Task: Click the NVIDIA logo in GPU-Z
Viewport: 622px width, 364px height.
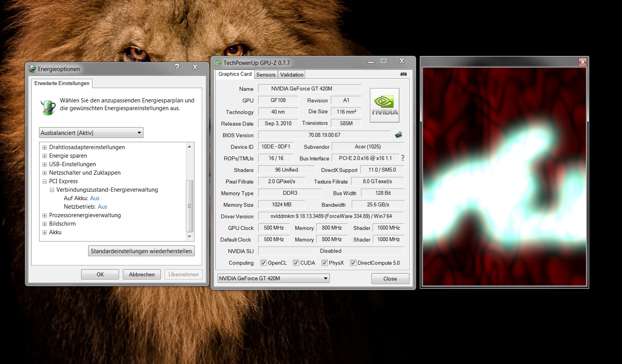Action: point(385,105)
